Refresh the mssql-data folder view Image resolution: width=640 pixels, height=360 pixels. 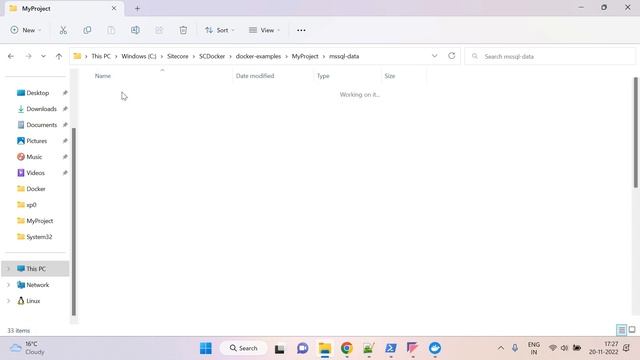coord(451,56)
